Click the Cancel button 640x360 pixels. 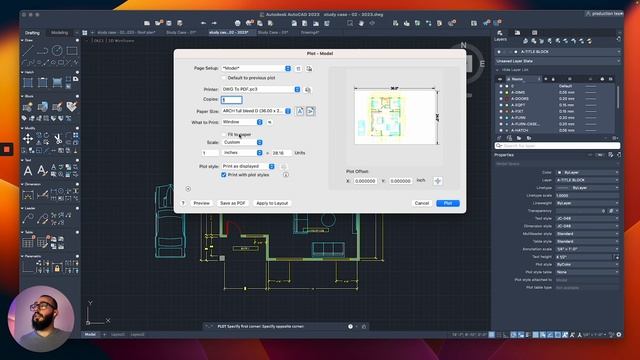(422, 203)
